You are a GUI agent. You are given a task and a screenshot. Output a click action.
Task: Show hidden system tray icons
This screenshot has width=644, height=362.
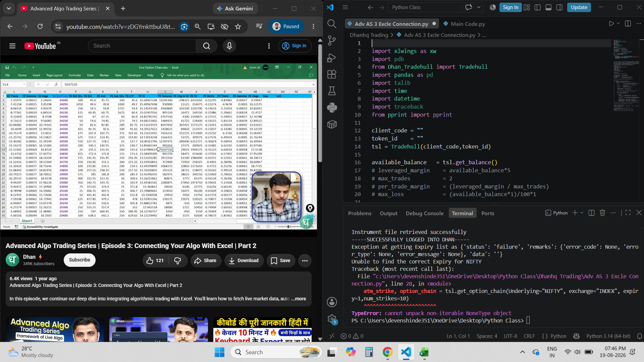pos(522,352)
